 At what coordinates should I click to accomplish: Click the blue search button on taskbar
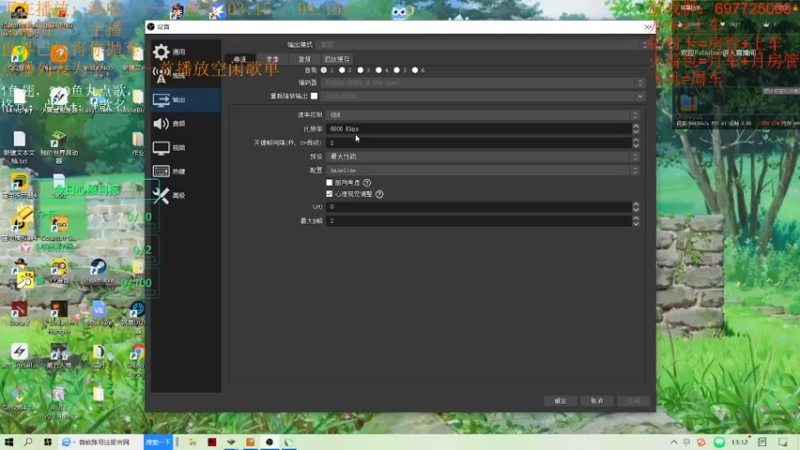point(158,442)
